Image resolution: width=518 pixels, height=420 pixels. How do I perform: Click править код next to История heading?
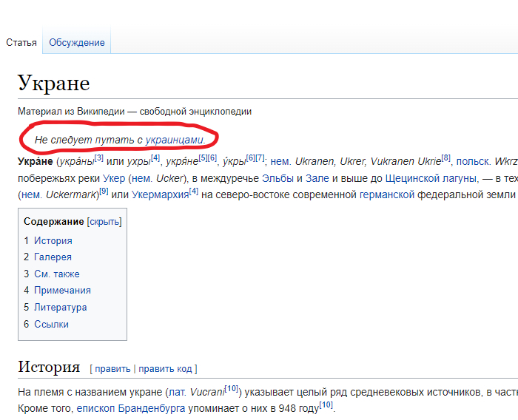pos(165,369)
